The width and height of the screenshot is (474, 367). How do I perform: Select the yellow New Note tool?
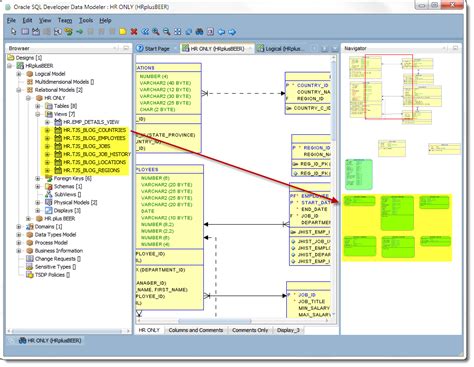pos(123,32)
